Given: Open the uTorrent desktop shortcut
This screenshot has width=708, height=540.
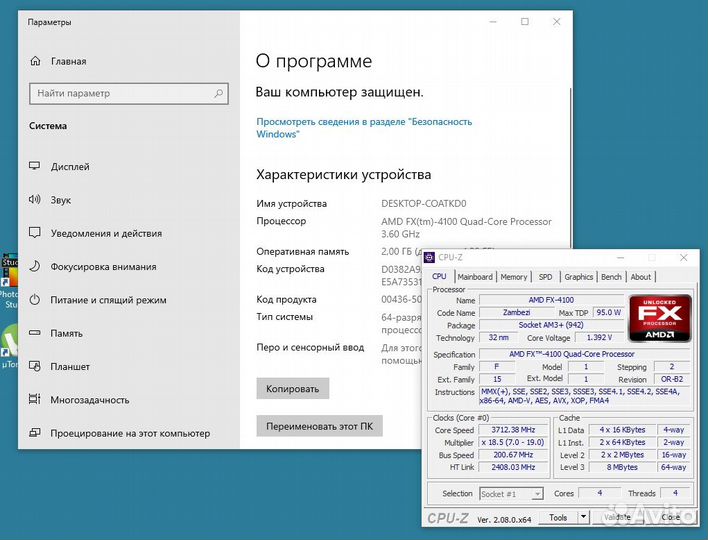Looking at the screenshot, I should click(x=9, y=347).
